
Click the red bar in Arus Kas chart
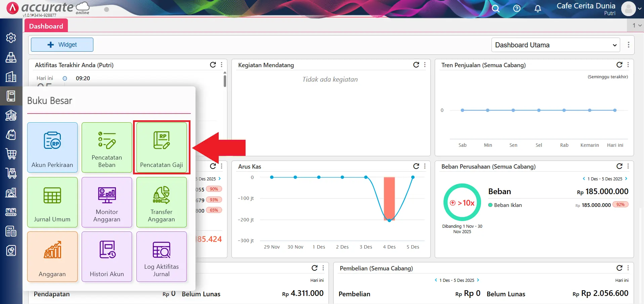tap(389, 198)
